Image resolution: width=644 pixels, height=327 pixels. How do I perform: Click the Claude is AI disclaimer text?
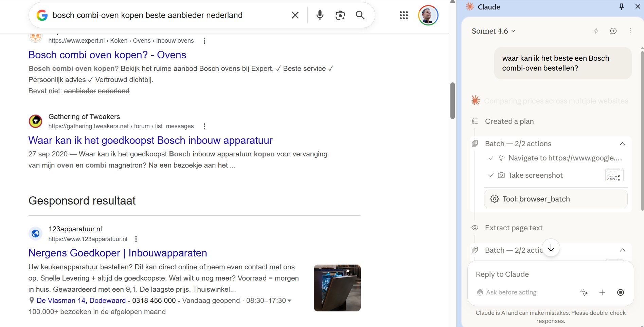(551, 317)
